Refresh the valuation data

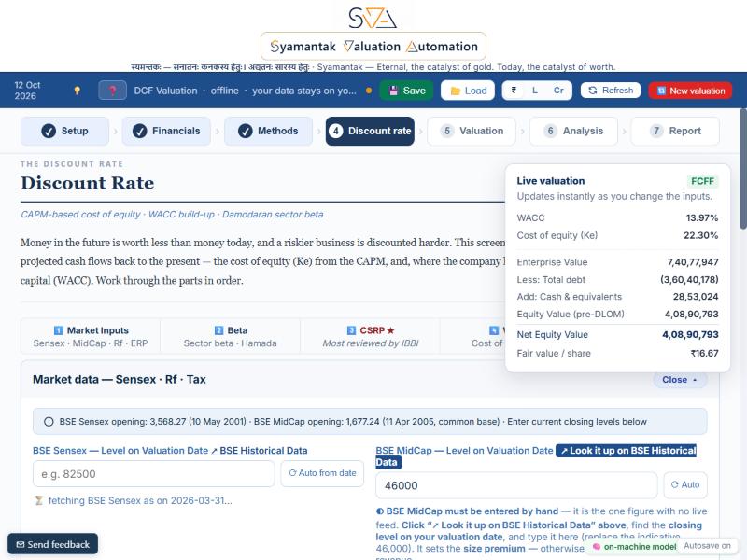pos(611,91)
